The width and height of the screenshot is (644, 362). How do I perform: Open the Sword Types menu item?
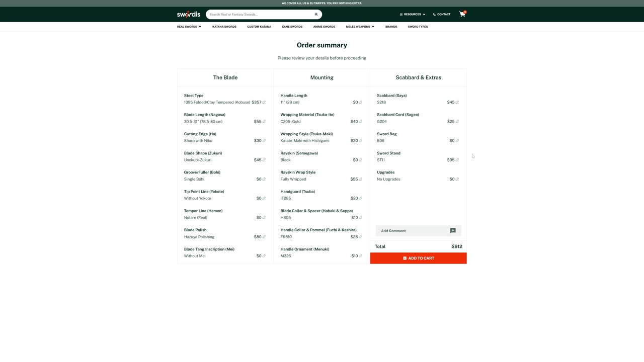(418, 27)
